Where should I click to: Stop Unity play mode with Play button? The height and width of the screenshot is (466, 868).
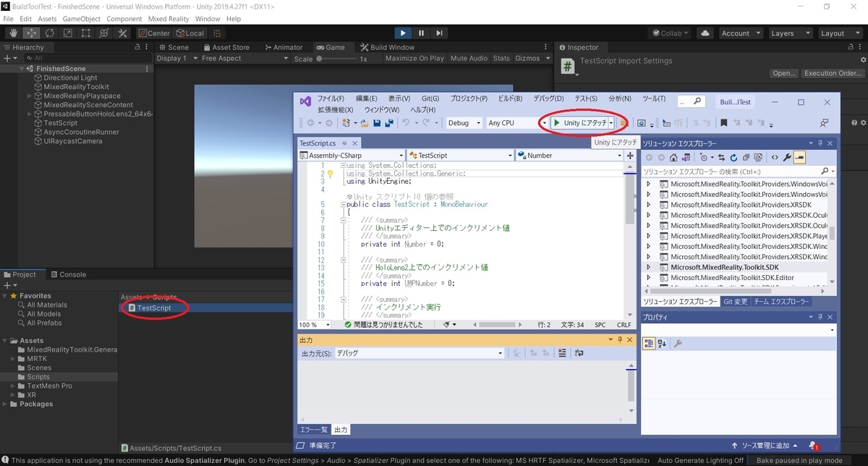pyautogui.click(x=403, y=33)
